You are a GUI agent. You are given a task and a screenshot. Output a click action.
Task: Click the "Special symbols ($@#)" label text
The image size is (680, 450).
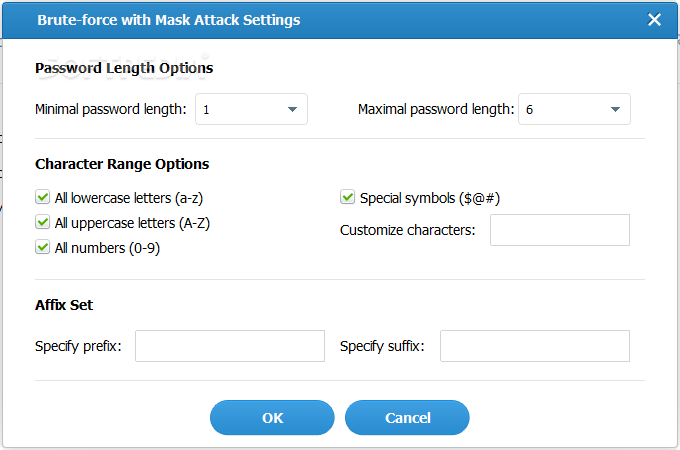[430, 198]
